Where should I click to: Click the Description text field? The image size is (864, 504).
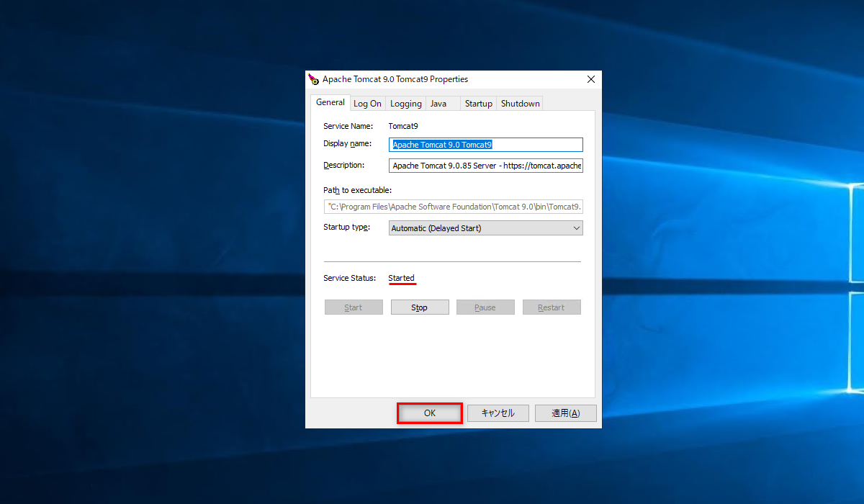tap(486, 166)
